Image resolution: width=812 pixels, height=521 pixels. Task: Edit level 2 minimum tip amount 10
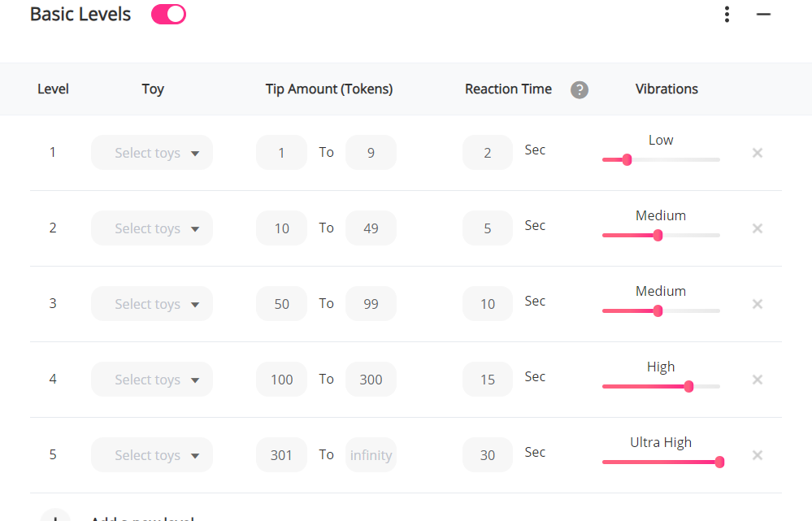281,228
